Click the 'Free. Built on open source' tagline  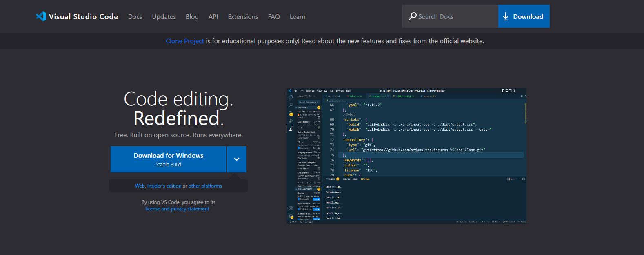[178, 135]
